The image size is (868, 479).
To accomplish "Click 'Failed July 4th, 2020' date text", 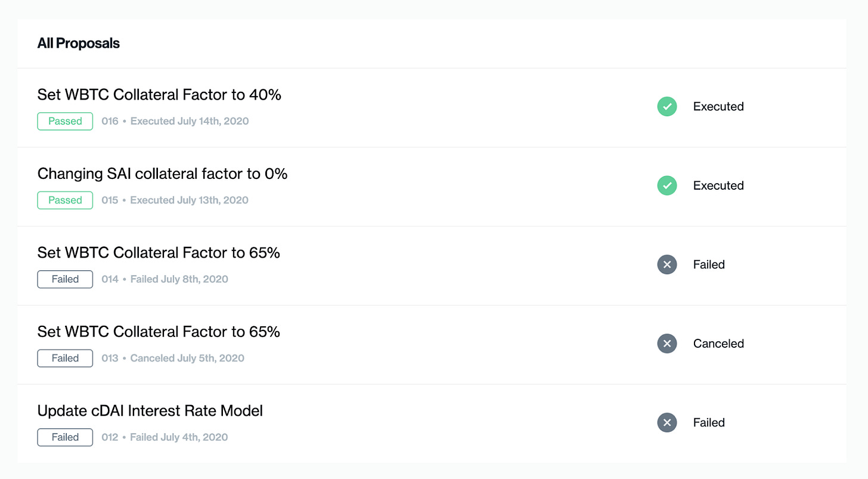I will tap(179, 437).
